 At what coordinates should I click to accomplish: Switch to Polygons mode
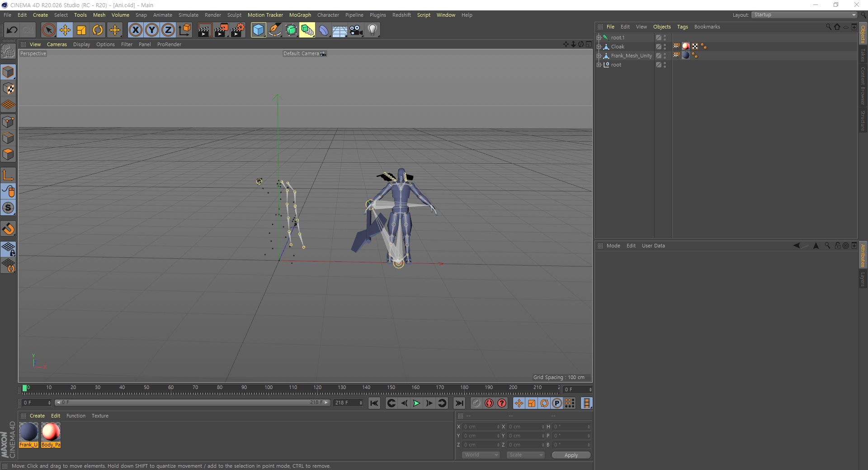pyautogui.click(x=8, y=154)
